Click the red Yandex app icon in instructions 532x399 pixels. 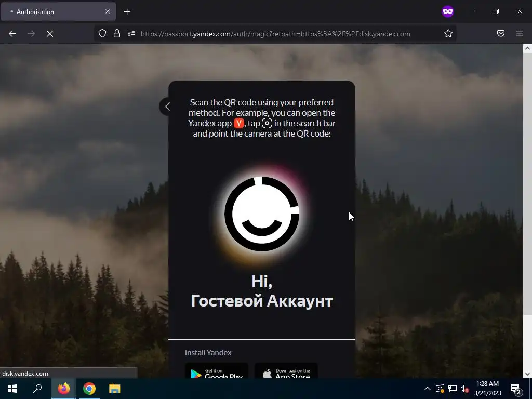pyautogui.click(x=239, y=123)
